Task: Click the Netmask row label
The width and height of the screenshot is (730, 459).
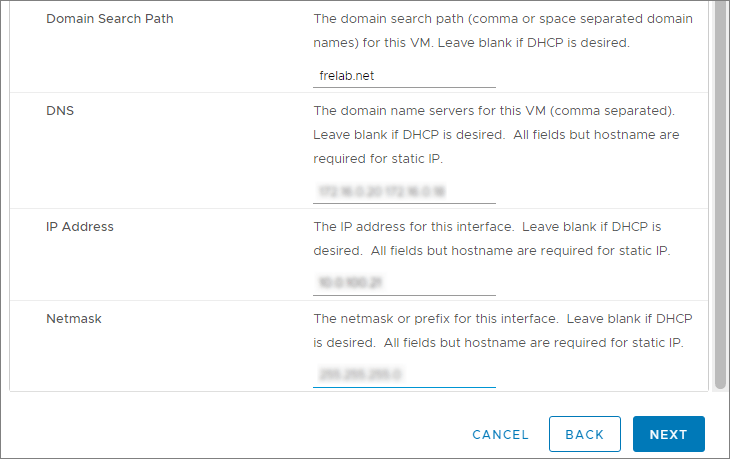Action: (x=74, y=319)
